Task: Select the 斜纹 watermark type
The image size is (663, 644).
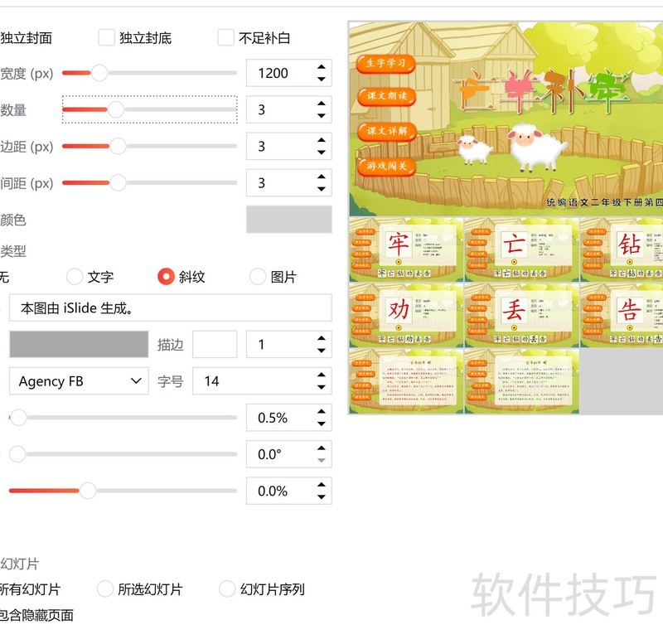Action: click(166, 277)
